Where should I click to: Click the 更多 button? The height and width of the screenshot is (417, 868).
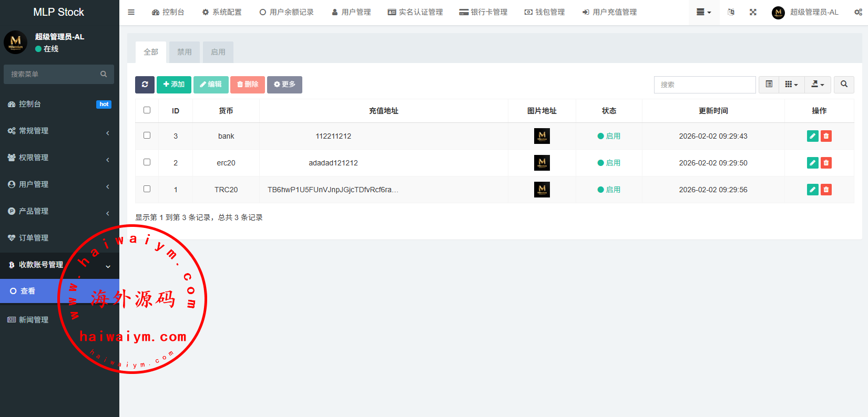click(x=284, y=85)
